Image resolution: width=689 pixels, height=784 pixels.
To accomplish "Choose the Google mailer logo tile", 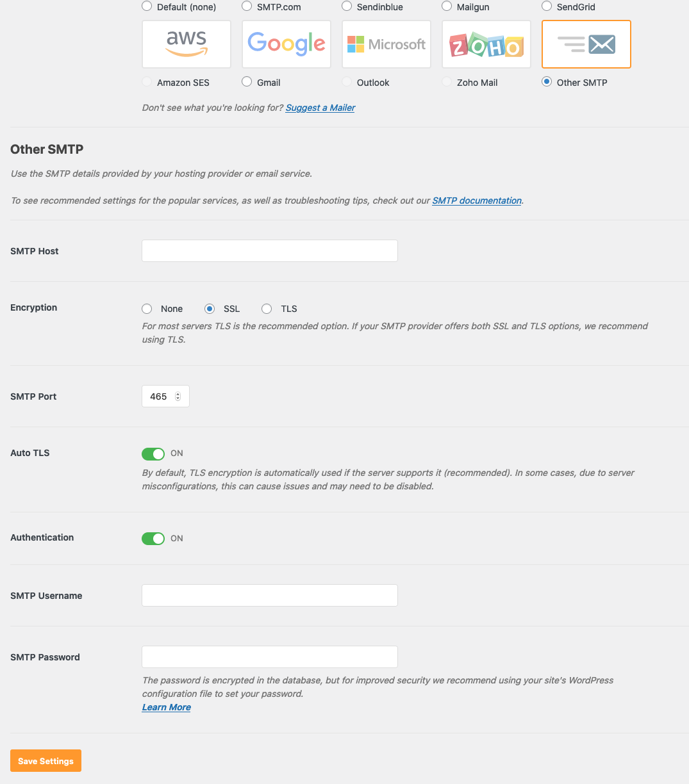I will [286, 44].
